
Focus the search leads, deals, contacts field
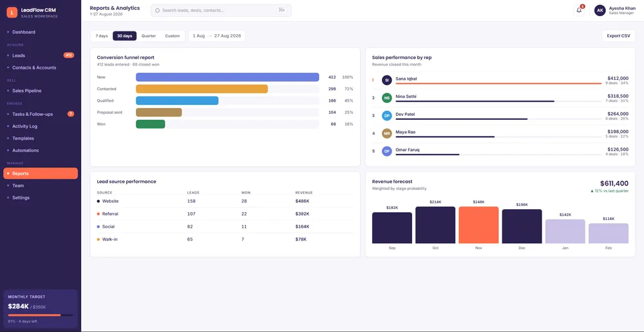click(x=221, y=10)
